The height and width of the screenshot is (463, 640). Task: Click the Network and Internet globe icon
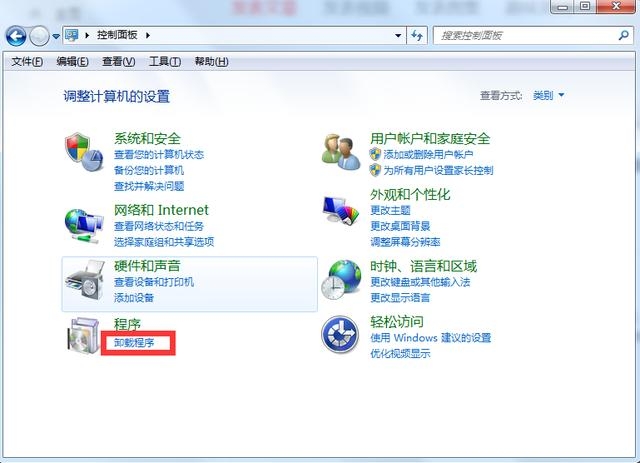coord(84,225)
